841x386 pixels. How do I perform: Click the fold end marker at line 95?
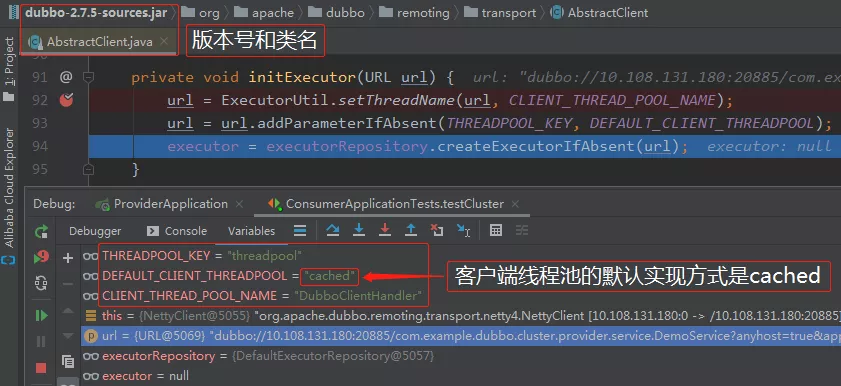coord(89,170)
